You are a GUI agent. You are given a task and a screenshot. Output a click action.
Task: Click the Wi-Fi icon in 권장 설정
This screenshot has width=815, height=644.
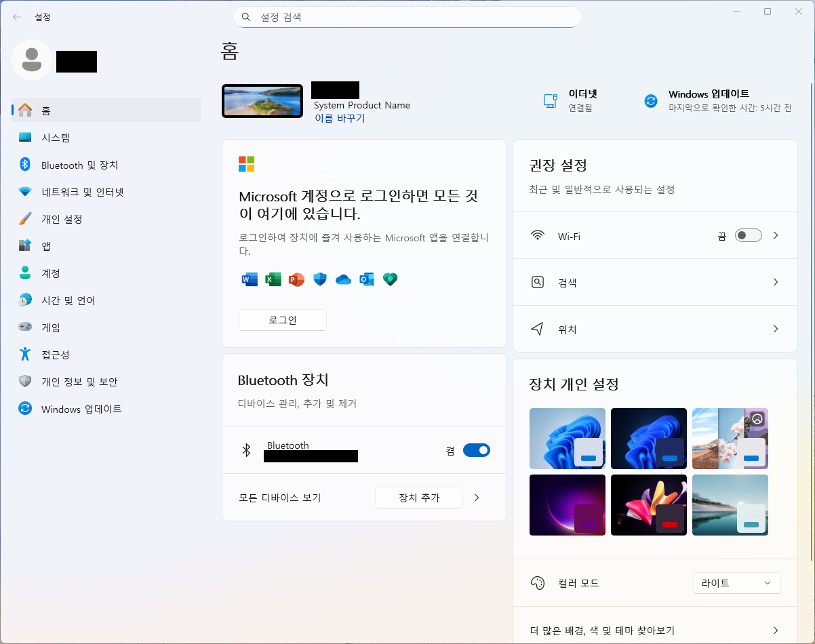coord(538,235)
